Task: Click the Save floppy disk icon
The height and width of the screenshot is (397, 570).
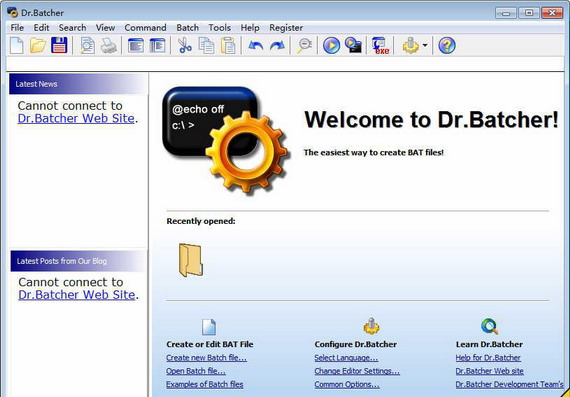Action: coord(59,46)
